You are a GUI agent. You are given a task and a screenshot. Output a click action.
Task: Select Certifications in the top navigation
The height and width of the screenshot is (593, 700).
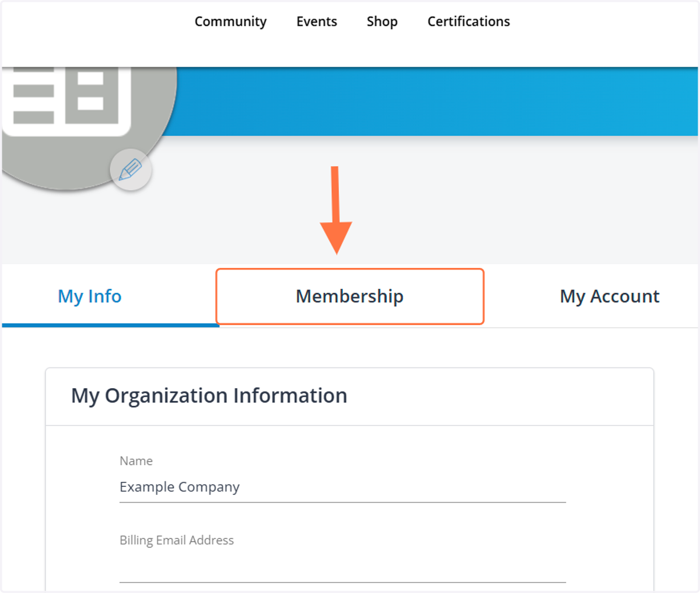[468, 22]
